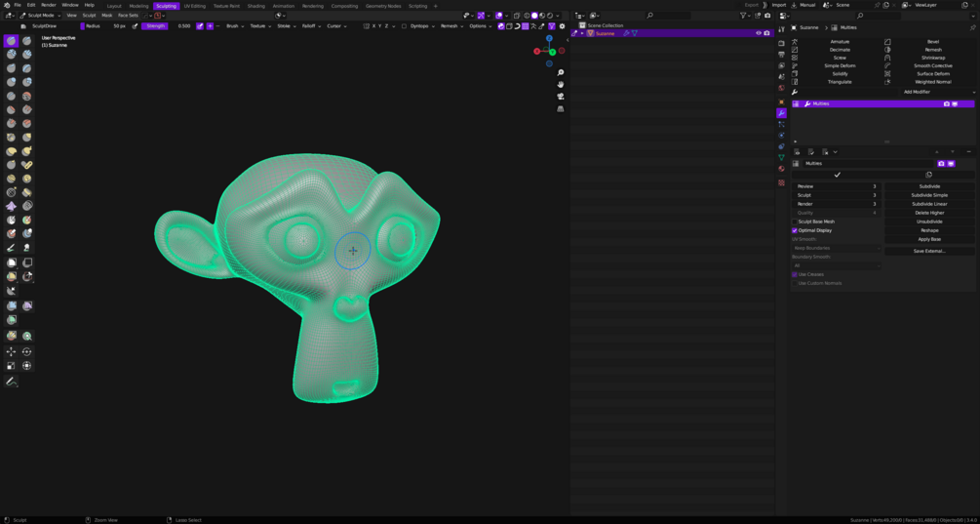Select the Annotate pencil tool
Screen dimensions: 980x524
pos(12,382)
